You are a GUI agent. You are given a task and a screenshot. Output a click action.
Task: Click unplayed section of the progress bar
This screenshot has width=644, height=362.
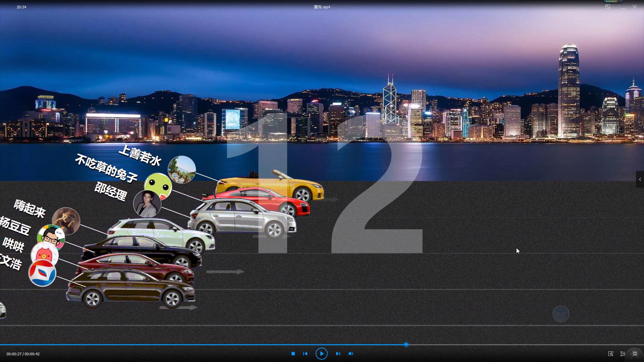(523, 345)
